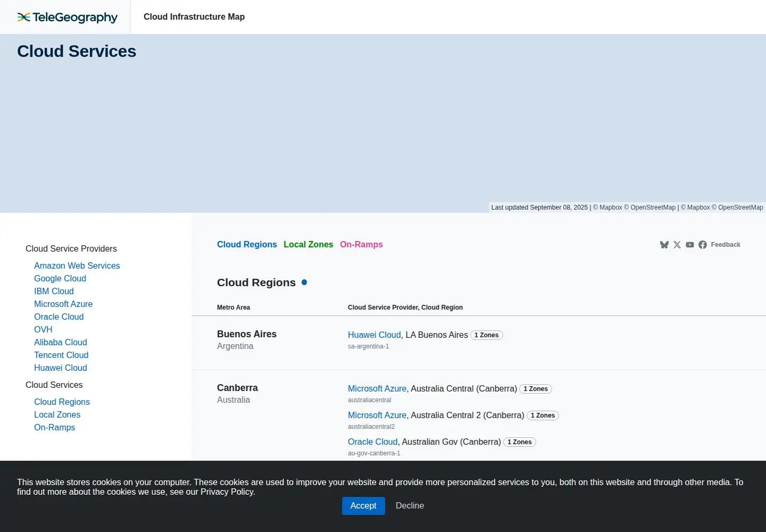Open Oracle Cloud link for Australian Gov (Canberra)
The image size is (766, 532).
[373, 442]
